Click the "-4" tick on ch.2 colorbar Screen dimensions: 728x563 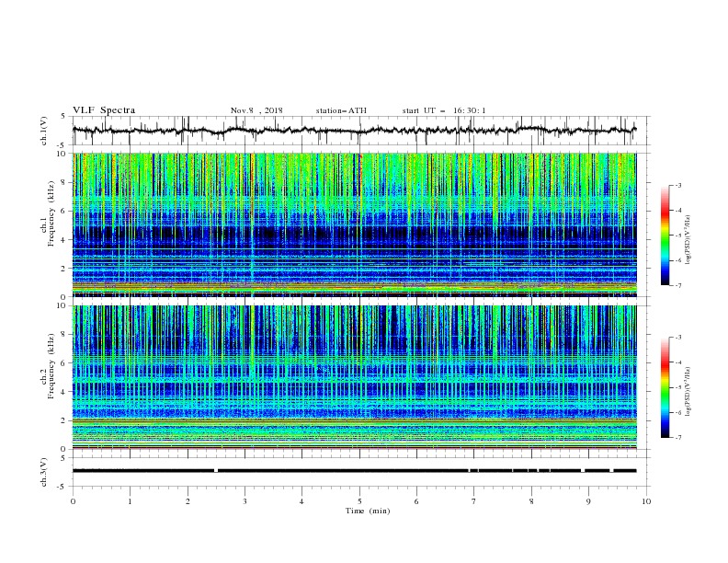click(678, 362)
